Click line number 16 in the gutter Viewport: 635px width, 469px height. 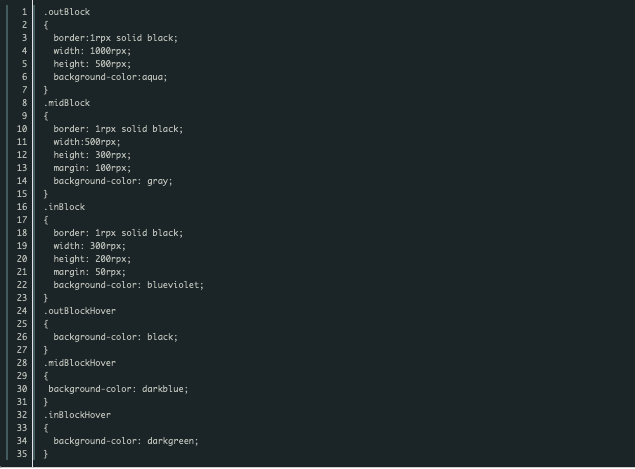tap(22, 206)
